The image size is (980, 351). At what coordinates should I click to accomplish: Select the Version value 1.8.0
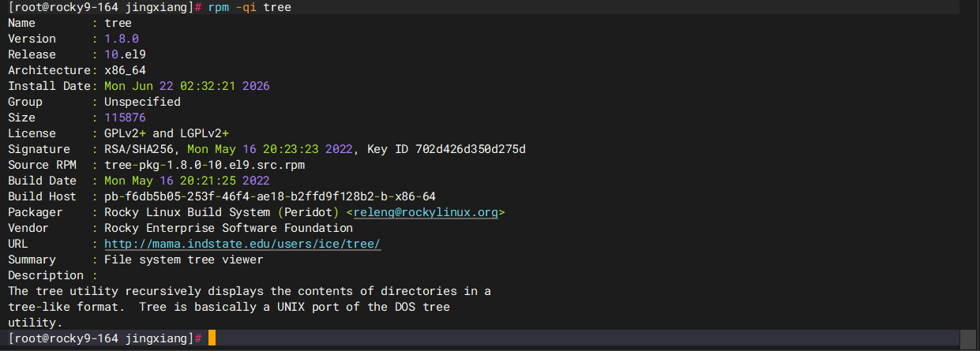tap(121, 39)
